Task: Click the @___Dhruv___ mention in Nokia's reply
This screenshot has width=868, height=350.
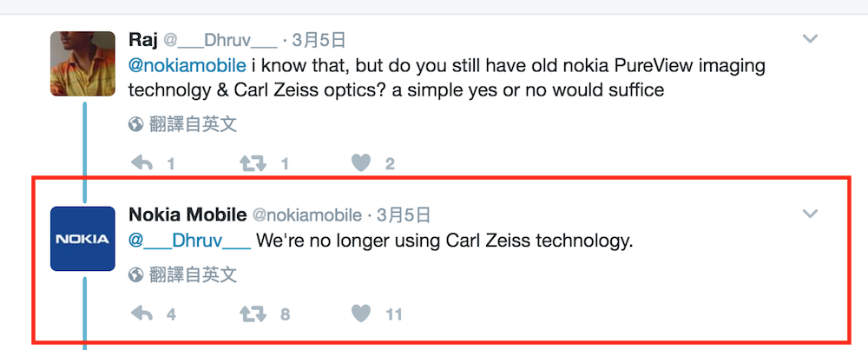Action: pos(189,241)
